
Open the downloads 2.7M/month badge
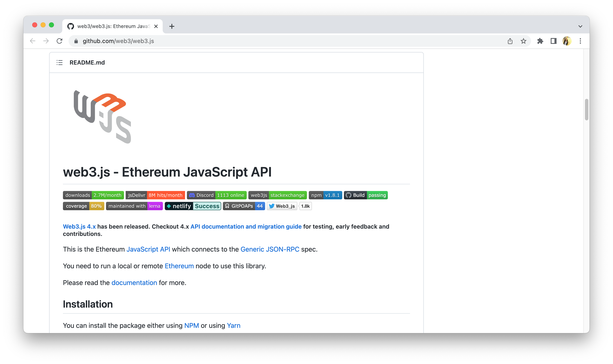(93, 195)
